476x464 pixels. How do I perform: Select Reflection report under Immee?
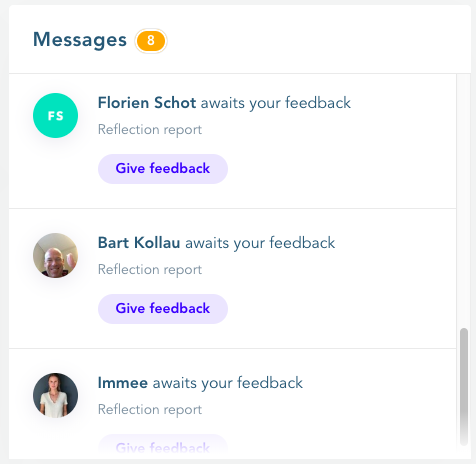(150, 410)
